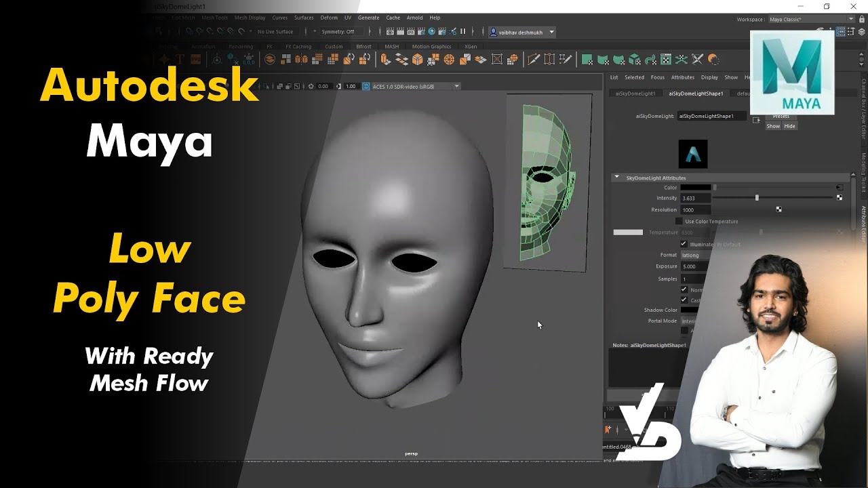Image resolution: width=868 pixels, height=488 pixels.
Task: Click the light Color swatch
Action: coord(696,187)
